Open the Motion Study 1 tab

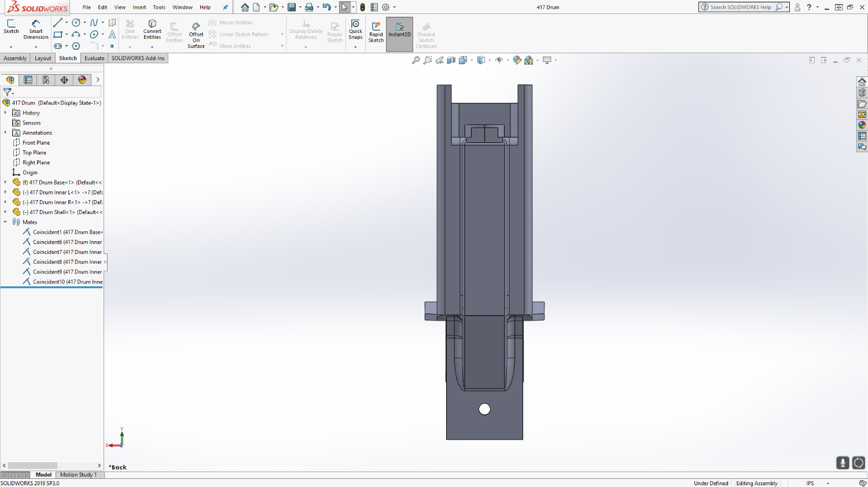[78, 475]
